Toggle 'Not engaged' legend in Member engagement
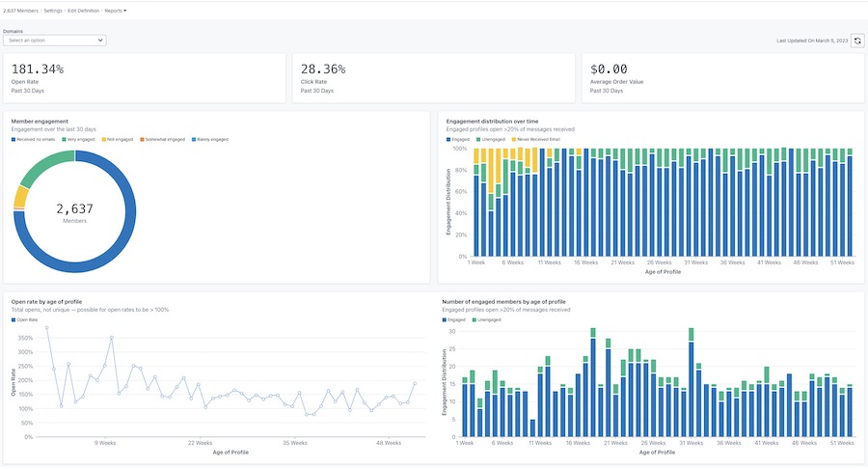This screenshot has width=868, height=469. 119,140
